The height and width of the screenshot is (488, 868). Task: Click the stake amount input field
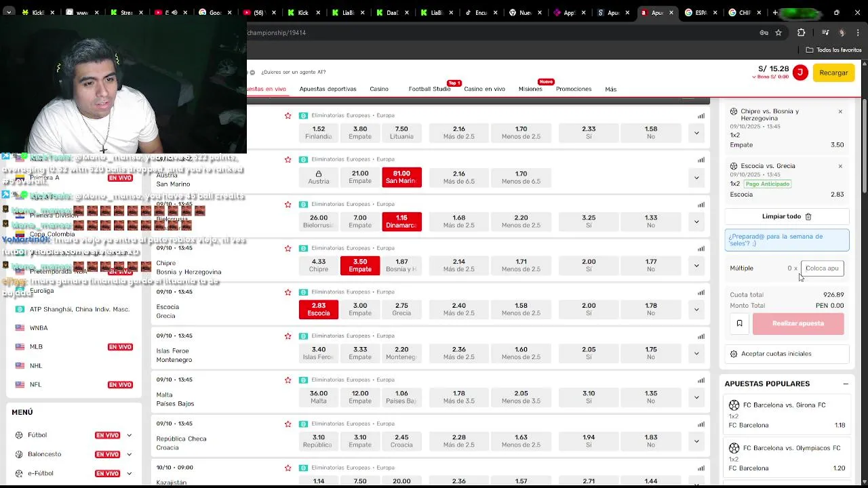point(822,268)
